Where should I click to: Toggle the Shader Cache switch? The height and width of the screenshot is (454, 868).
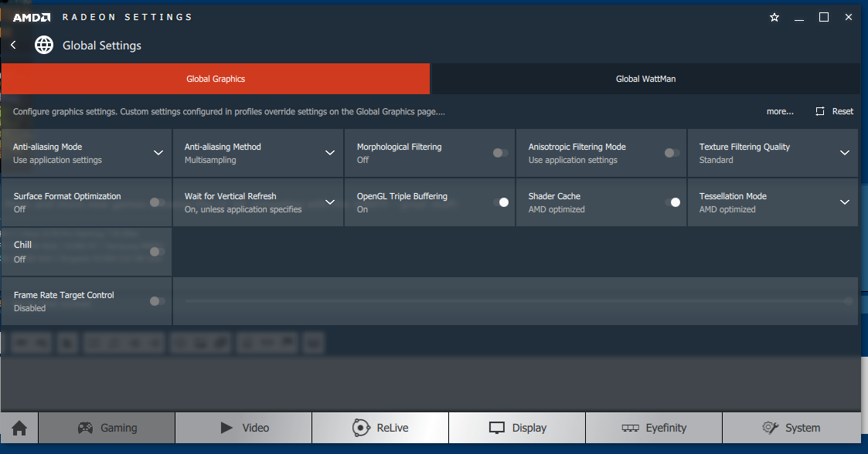[672, 202]
